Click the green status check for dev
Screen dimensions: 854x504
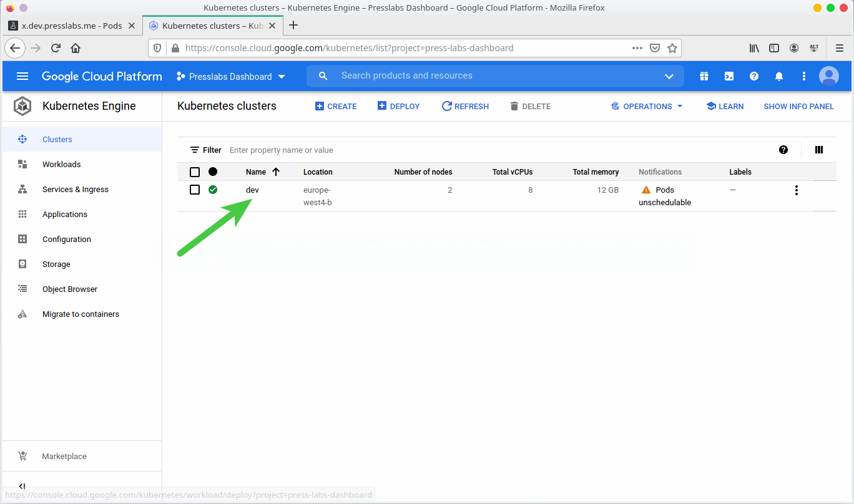coord(213,190)
